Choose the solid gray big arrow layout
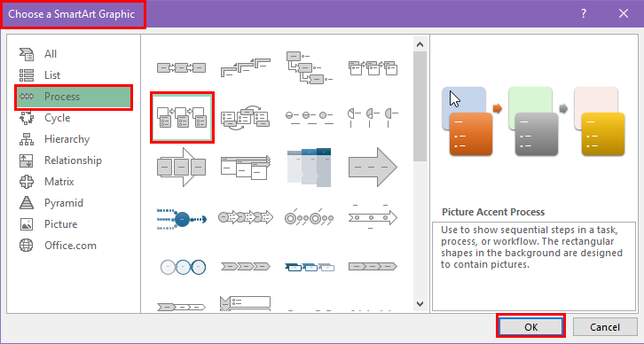 [x=373, y=167]
